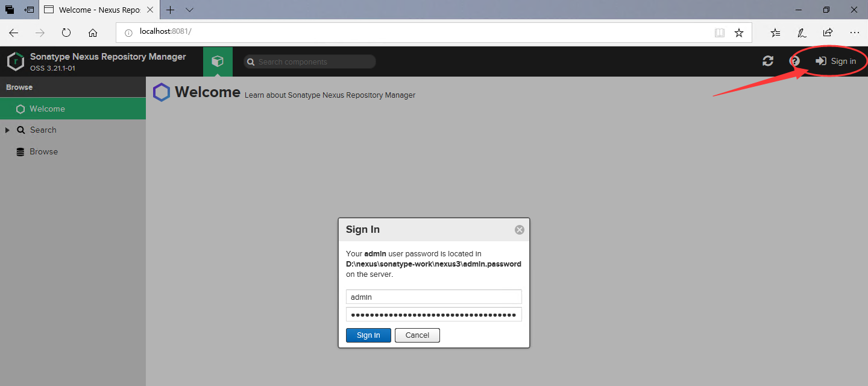Select the Welcome - Nexus Repository tab
Screen dimensions: 868x386
(100, 10)
